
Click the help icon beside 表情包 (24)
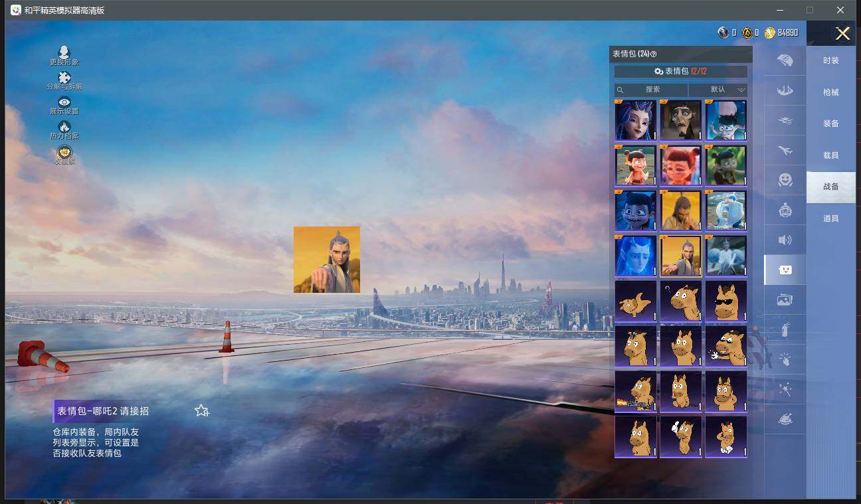pyautogui.click(x=653, y=54)
